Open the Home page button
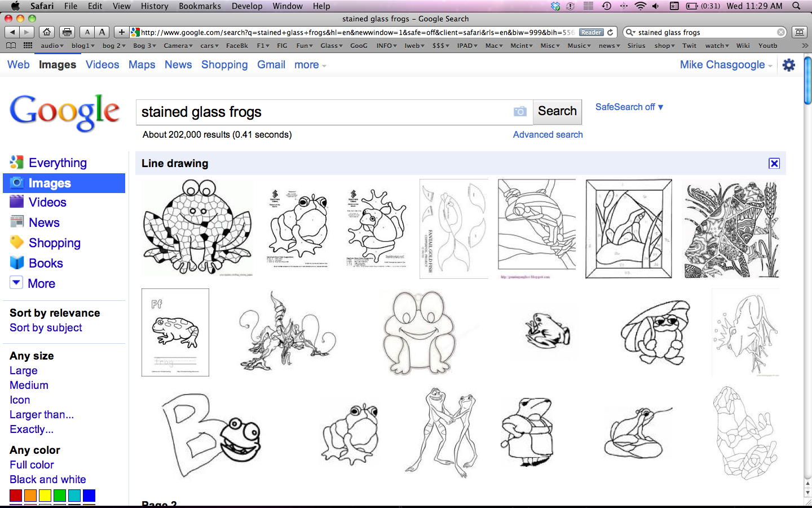The image size is (812, 508). click(x=47, y=32)
